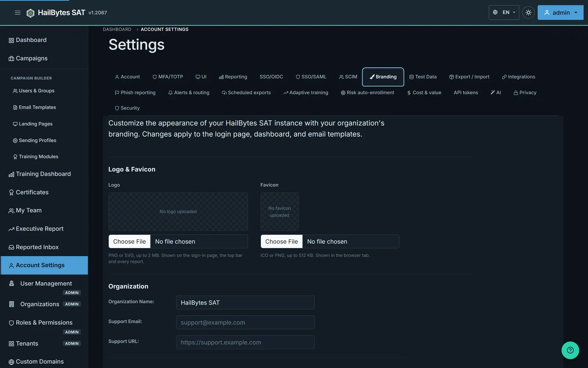This screenshot has width=588, height=368.
Task: Select Account Settings in sidebar
Action: [44, 265]
